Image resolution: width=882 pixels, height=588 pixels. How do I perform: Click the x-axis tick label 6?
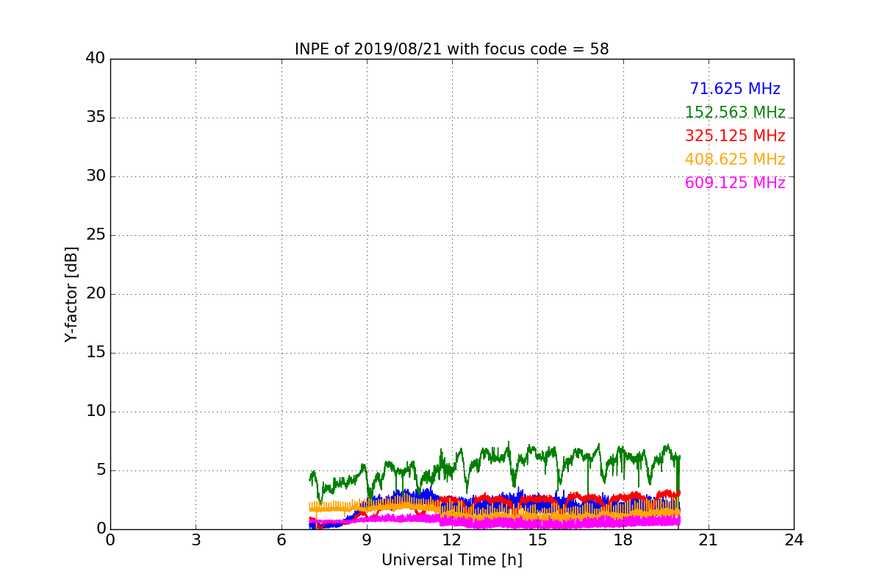[282, 539]
